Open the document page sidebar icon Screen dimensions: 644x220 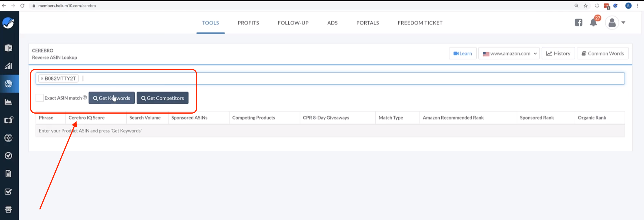pos(8,174)
